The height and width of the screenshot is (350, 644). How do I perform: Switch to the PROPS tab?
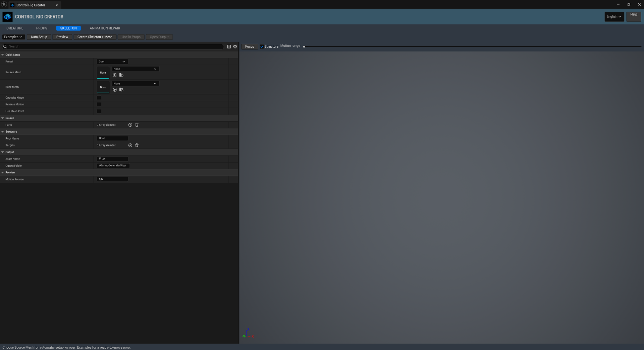tap(42, 28)
